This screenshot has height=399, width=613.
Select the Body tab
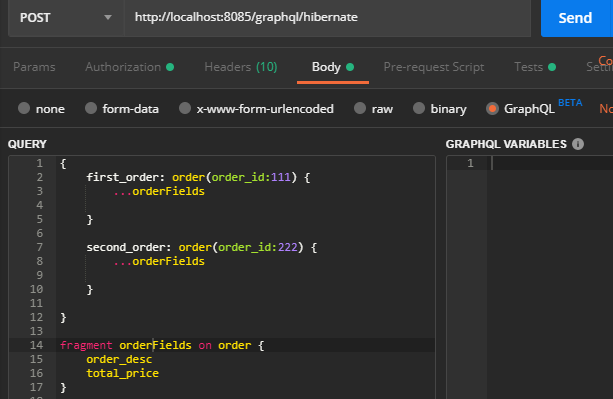(333, 67)
